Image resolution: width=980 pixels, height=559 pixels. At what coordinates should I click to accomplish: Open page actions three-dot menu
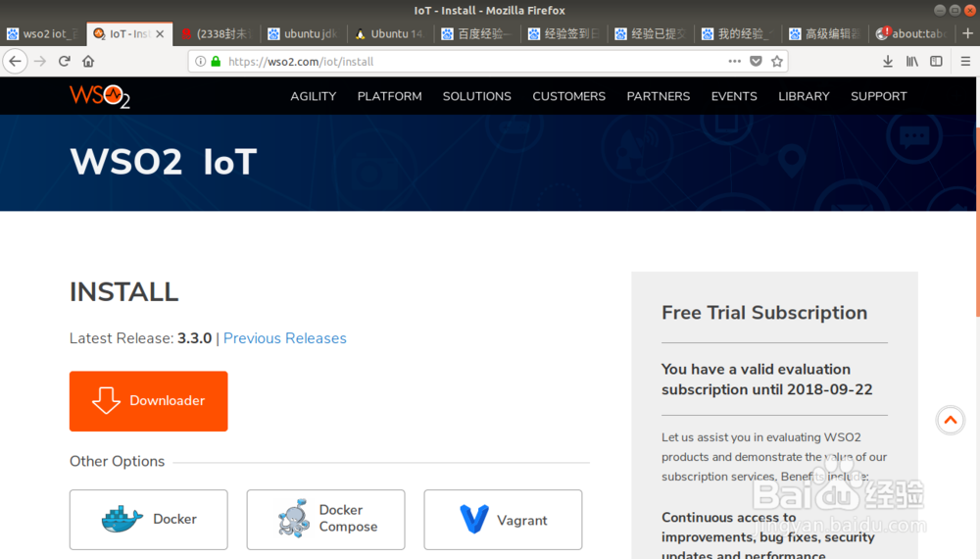click(734, 61)
